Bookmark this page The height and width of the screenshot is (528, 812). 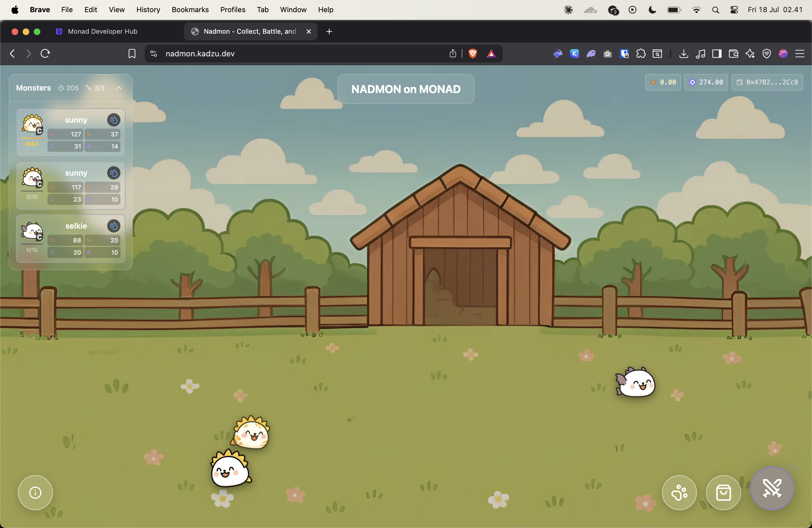coord(132,54)
